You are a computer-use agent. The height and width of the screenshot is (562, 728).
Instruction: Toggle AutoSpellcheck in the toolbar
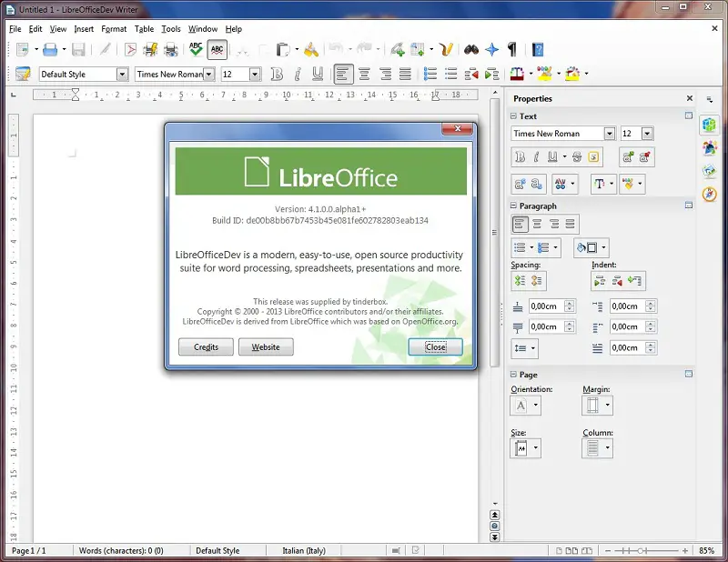217,49
